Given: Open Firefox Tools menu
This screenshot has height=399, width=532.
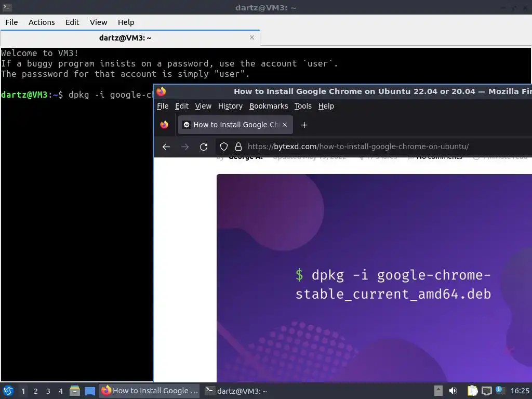Looking at the screenshot, I should (303, 106).
